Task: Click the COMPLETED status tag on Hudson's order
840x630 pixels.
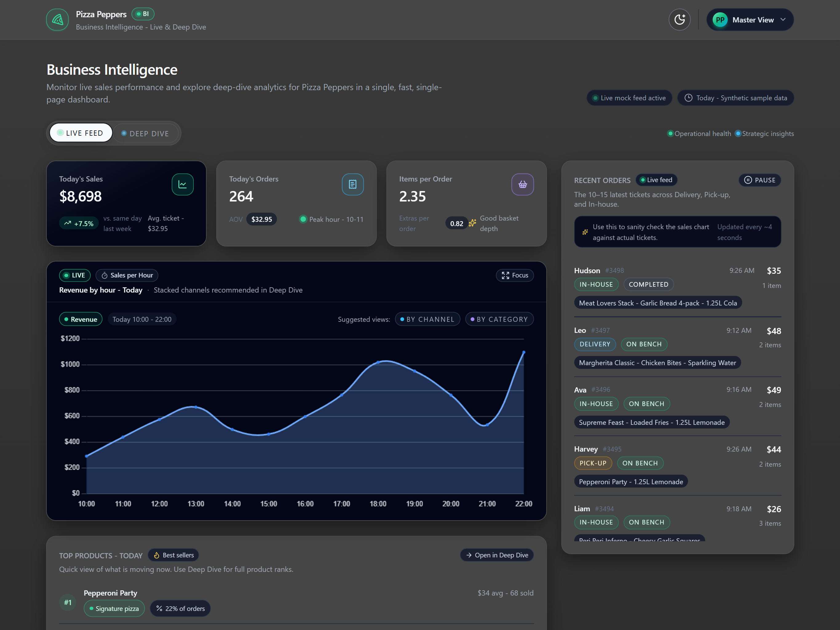Action: [648, 285]
